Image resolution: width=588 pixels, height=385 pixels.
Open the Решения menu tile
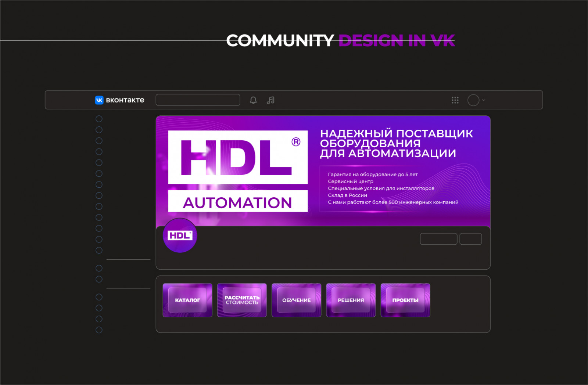tap(351, 300)
